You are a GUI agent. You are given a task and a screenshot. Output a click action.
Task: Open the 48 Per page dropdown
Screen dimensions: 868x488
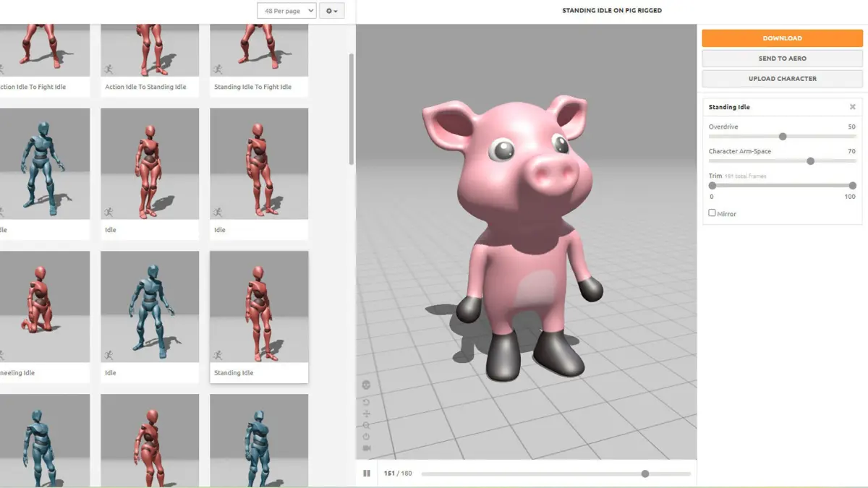(x=286, y=11)
